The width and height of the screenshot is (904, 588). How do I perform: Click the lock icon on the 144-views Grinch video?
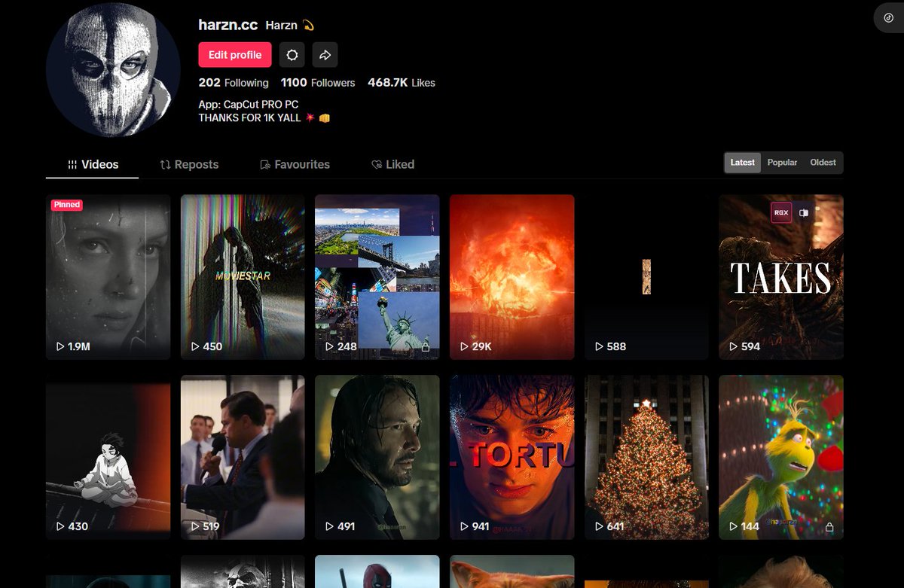pyautogui.click(x=829, y=527)
